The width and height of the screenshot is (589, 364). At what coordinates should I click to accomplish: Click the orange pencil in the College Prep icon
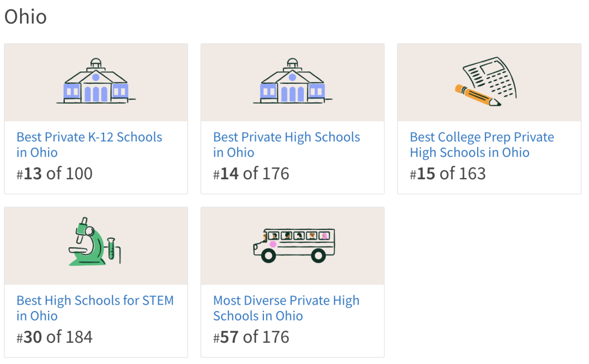click(478, 95)
